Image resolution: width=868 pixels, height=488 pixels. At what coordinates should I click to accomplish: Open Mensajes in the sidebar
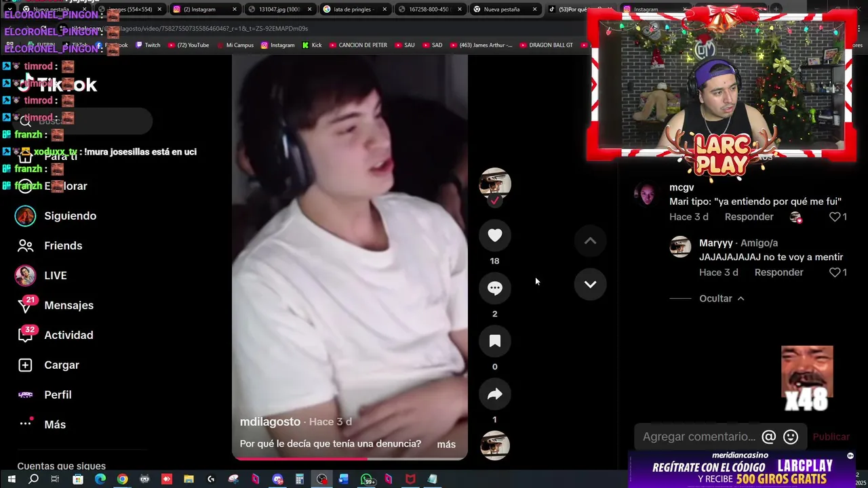point(69,305)
